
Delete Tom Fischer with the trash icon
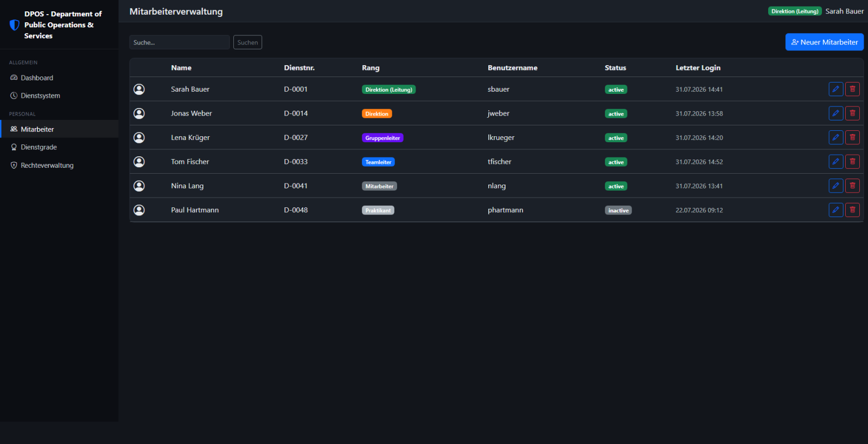852,162
